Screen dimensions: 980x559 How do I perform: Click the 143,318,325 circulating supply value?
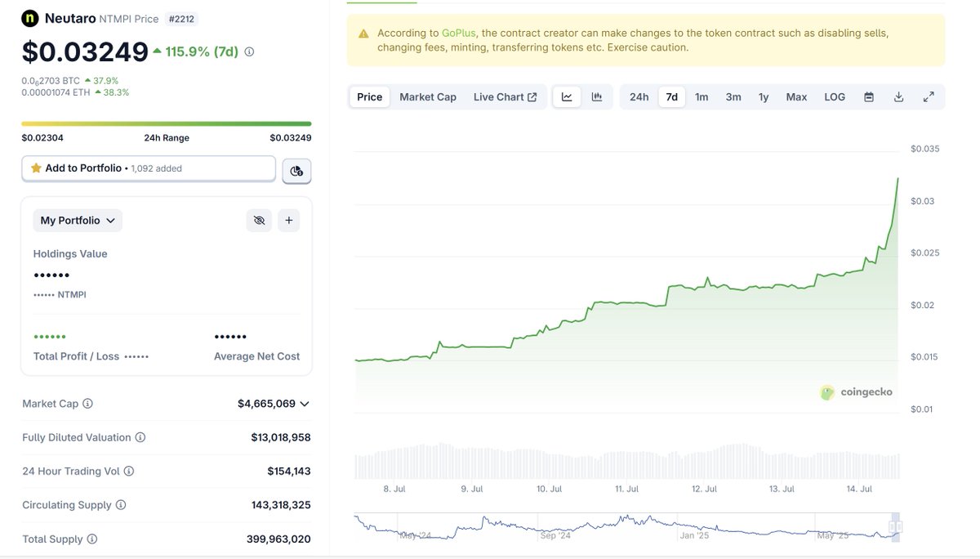click(281, 505)
